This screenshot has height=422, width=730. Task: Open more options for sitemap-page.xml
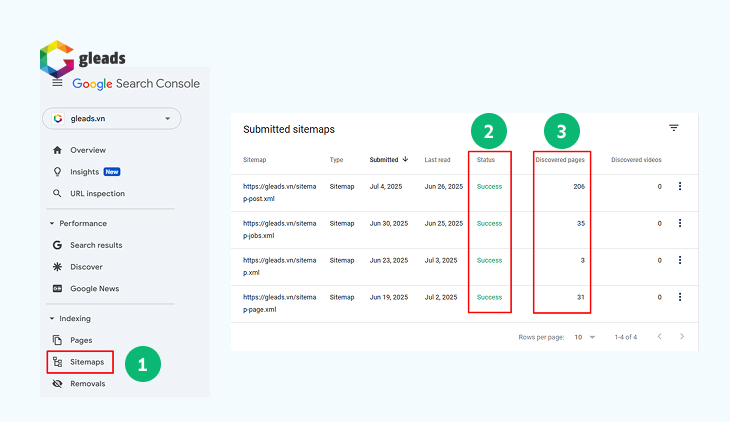tap(680, 297)
